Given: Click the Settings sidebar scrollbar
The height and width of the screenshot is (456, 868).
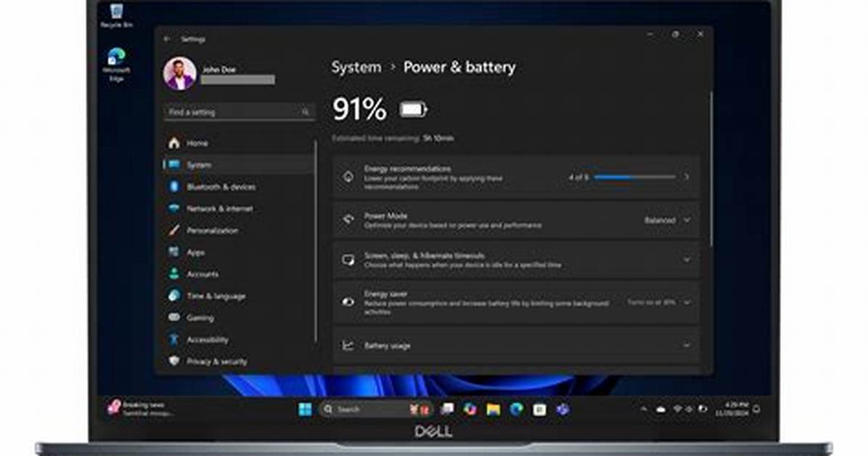Looking at the screenshot, I should [316, 241].
